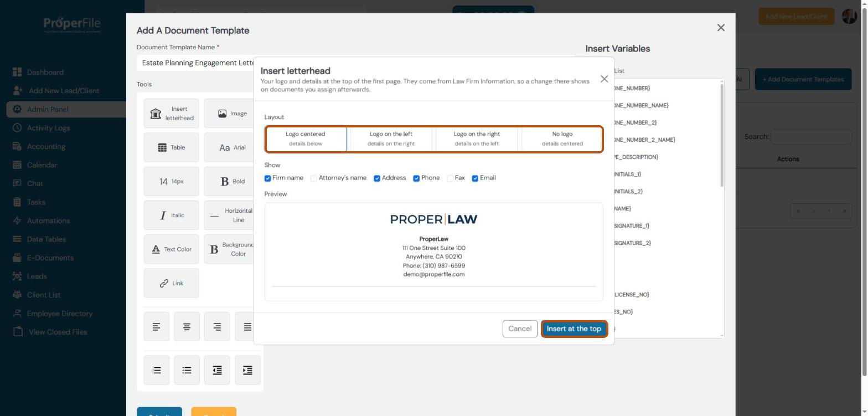Increase indent with the indent tool

[247, 370]
